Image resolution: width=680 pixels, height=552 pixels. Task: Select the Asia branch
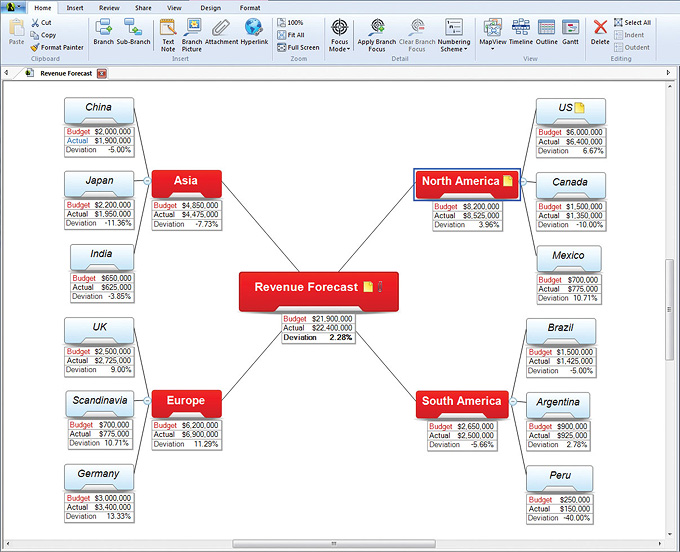[x=186, y=184]
